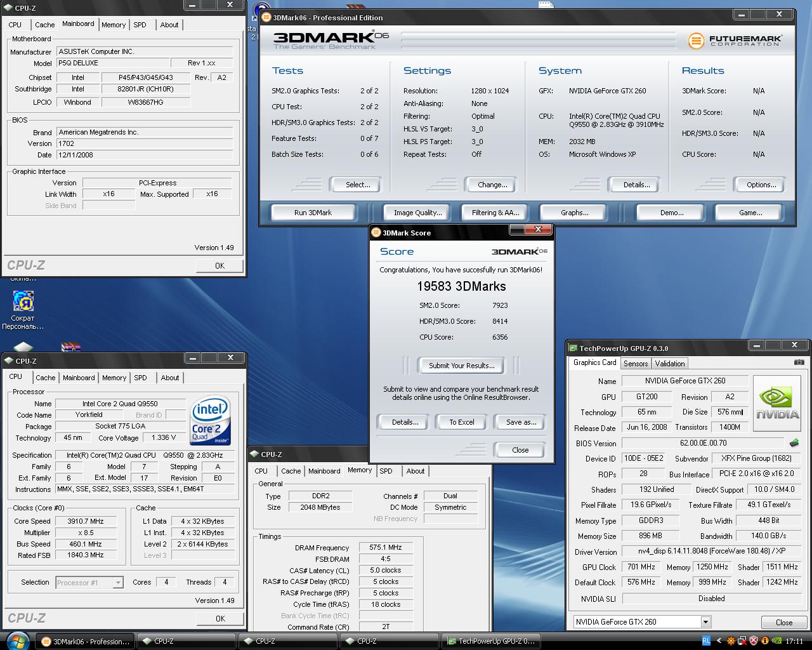Screen dimensions: 812x650
Task: Click OK in bottom-left CPU-Z window
Action: [220, 618]
